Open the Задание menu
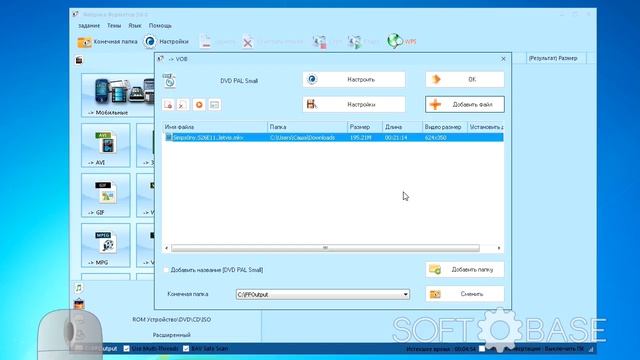This screenshot has height=360, width=640. pos(89,26)
